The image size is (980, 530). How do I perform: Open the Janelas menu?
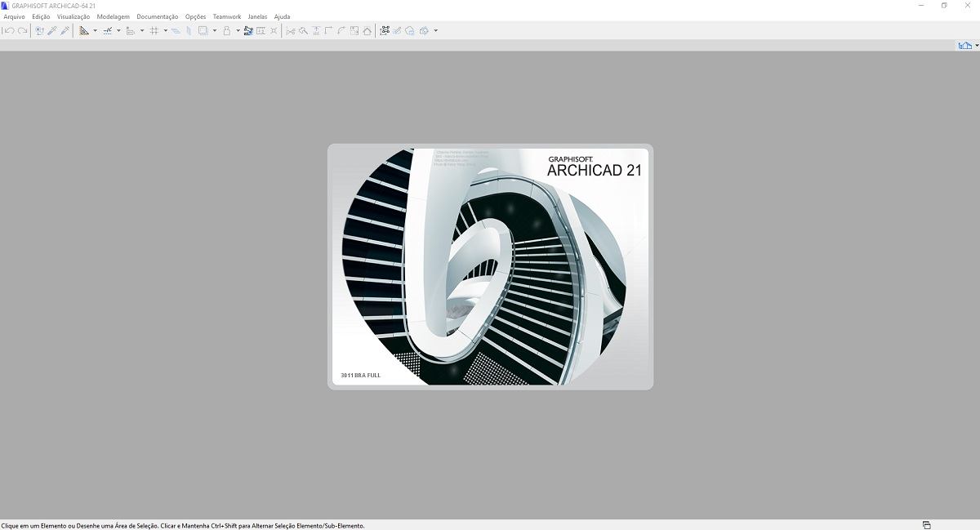(x=257, y=16)
